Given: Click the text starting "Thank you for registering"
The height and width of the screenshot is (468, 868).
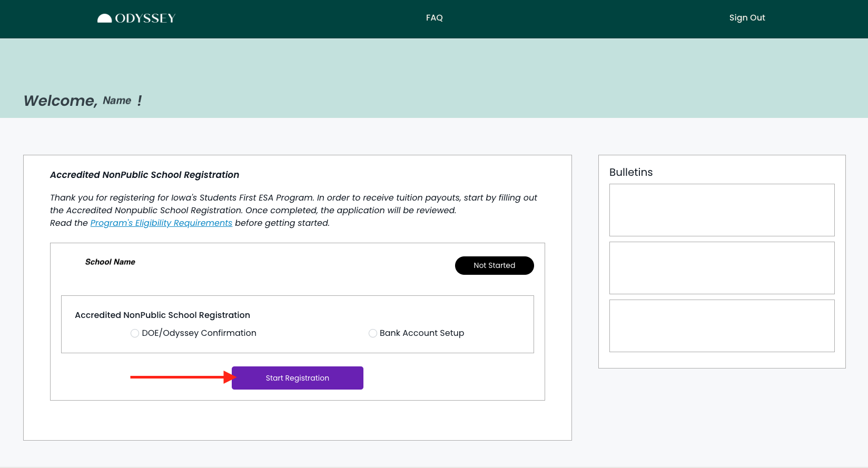Looking at the screenshot, I should tap(293, 210).
